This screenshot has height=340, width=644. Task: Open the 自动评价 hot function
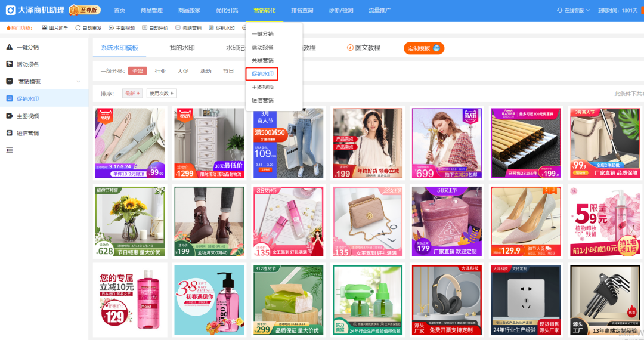pos(155,28)
